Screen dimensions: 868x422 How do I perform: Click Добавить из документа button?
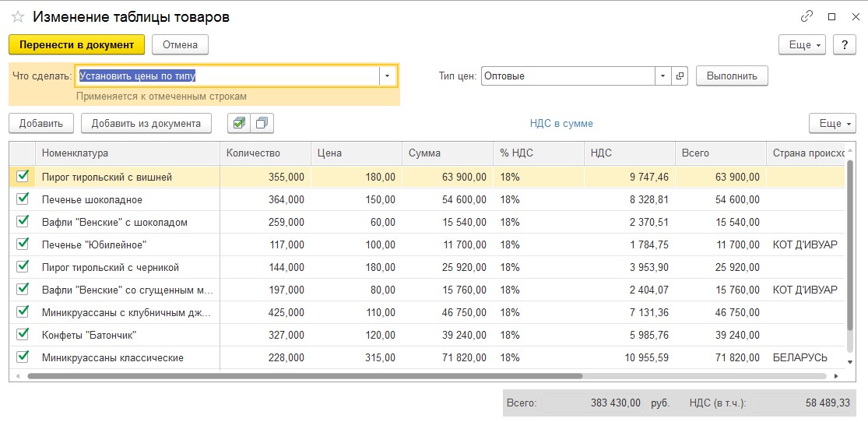click(146, 123)
